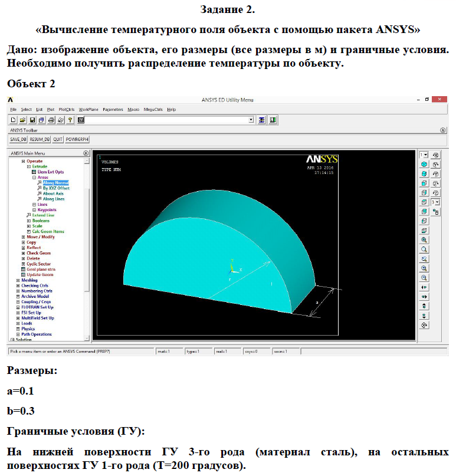
Task: Click the Isometric View icon
Action: (x=424, y=165)
